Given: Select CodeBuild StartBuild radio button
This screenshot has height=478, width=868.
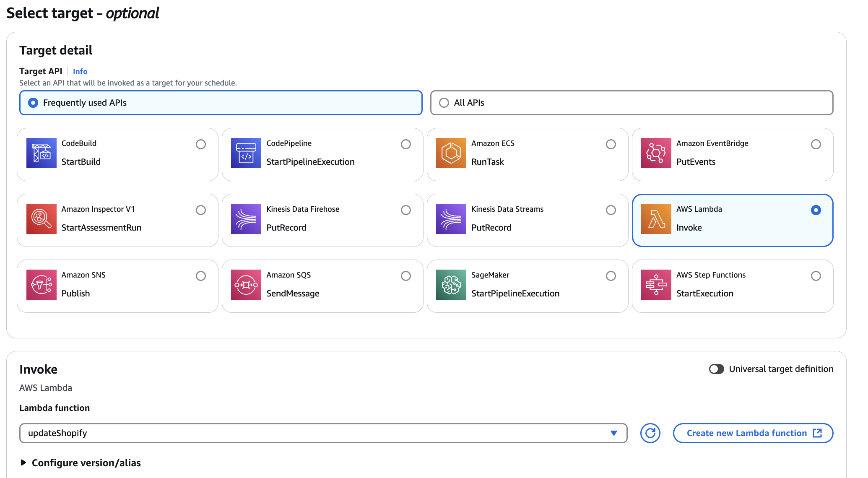Looking at the screenshot, I should 201,144.
